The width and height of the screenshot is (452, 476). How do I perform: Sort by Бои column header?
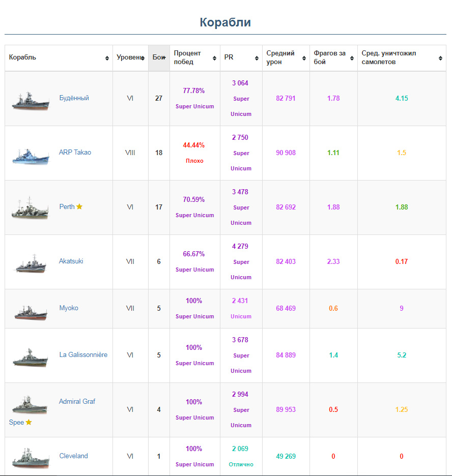(x=159, y=57)
